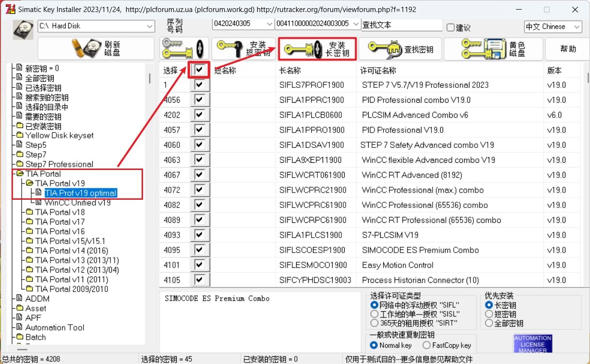Click the folder icon beside TIA Portal v12 (2013/04)
Image resolution: width=590 pixels, height=364 pixels.
(29, 270)
